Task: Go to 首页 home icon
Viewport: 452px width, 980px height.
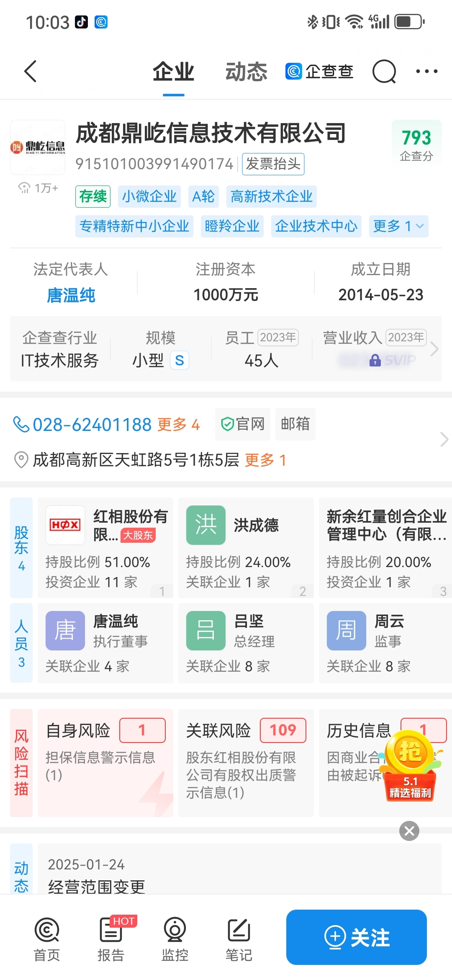Action: pos(47,940)
